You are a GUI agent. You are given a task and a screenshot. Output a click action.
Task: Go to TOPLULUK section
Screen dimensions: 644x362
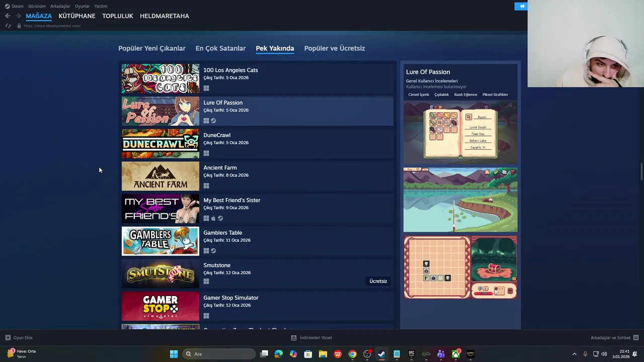point(118,16)
